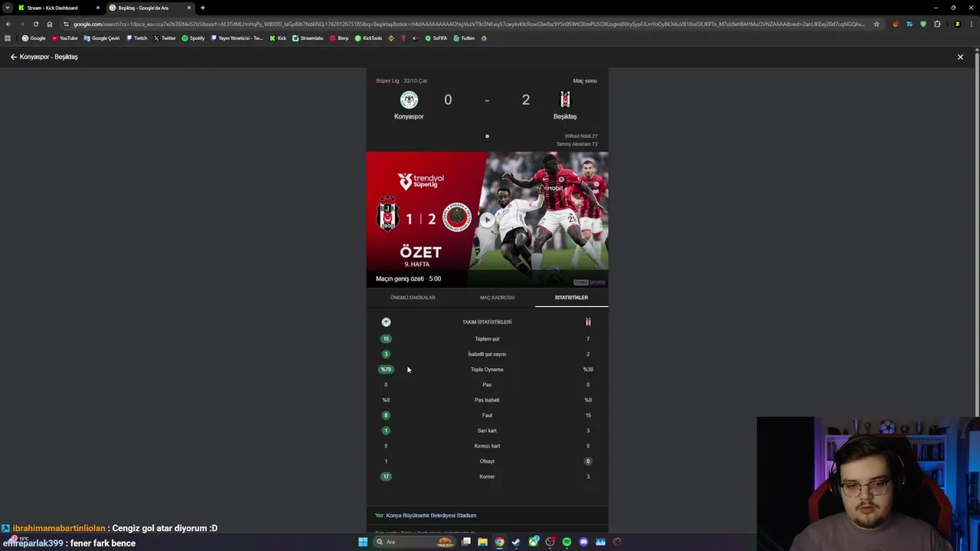Image resolution: width=980 pixels, height=551 pixels.
Task: Open Spotify from the taskbar
Action: (567, 542)
